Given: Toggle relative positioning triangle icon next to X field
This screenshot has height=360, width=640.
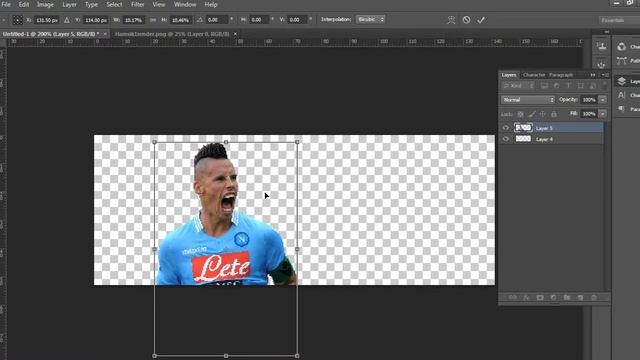Looking at the screenshot, I should pyautogui.click(x=67, y=20).
